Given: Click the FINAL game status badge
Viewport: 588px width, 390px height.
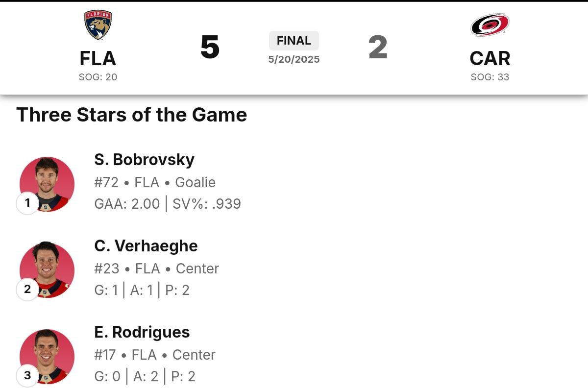Looking at the screenshot, I should [x=294, y=41].
